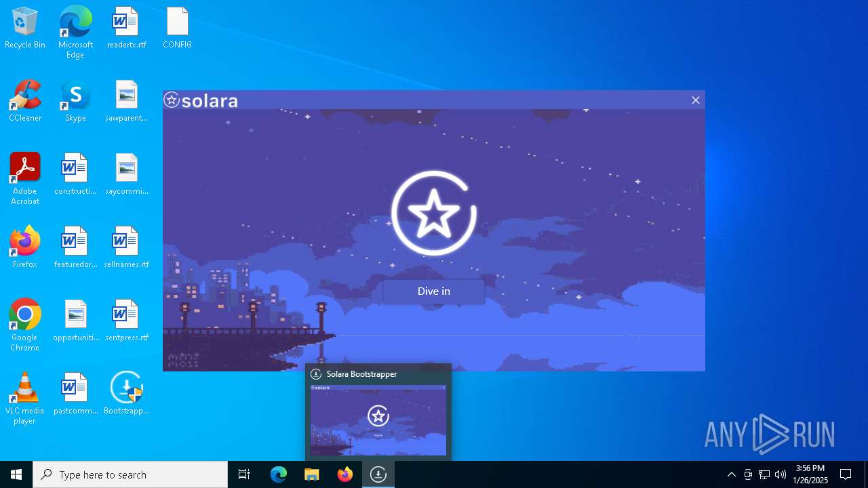Select the Microsoft Edge desktop shortcut
This screenshot has width=868, height=488.
click(75, 33)
